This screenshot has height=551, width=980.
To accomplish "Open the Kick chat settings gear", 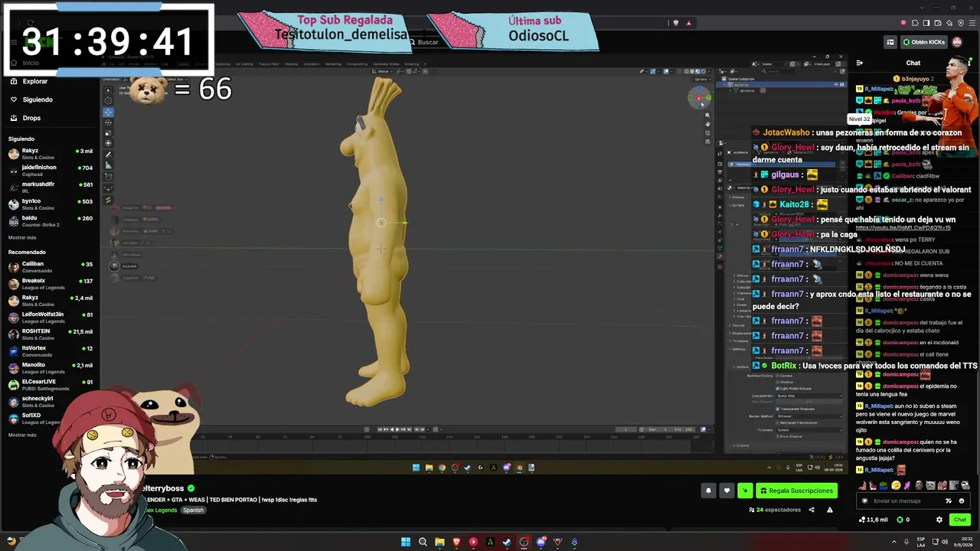I will coord(939,520).
